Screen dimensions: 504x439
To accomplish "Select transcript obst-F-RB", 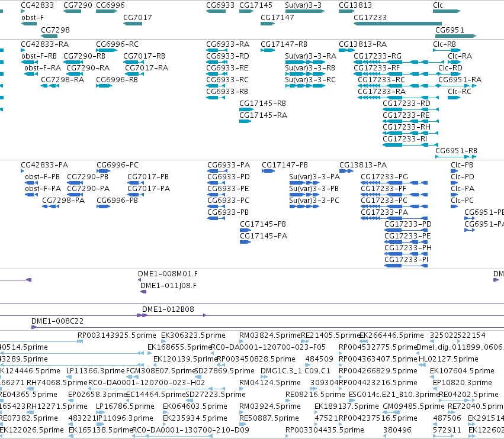I will pyautogui.click(x=39, y=56).
